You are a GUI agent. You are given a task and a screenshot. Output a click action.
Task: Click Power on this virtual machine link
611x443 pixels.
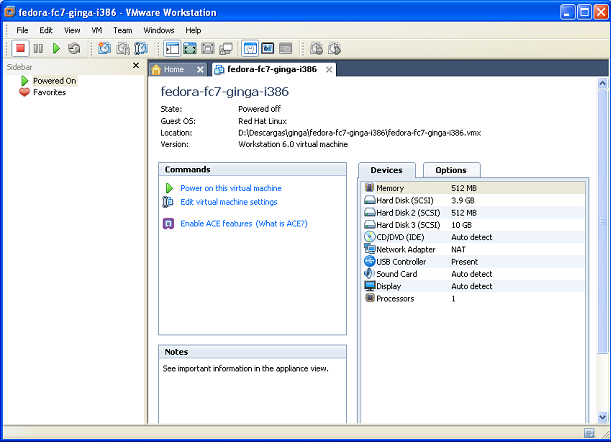click(x=231, y=188)
